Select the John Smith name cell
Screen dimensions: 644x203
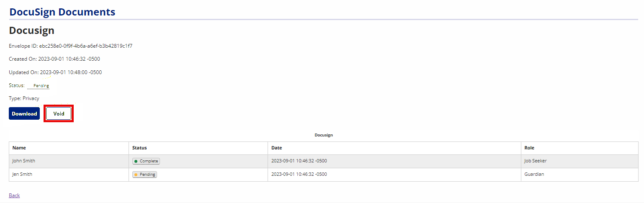(x=69, y=161)
